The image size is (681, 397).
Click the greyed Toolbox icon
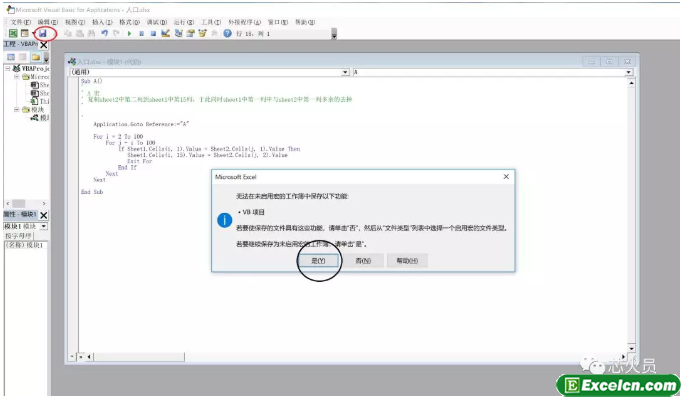[214, 33]
